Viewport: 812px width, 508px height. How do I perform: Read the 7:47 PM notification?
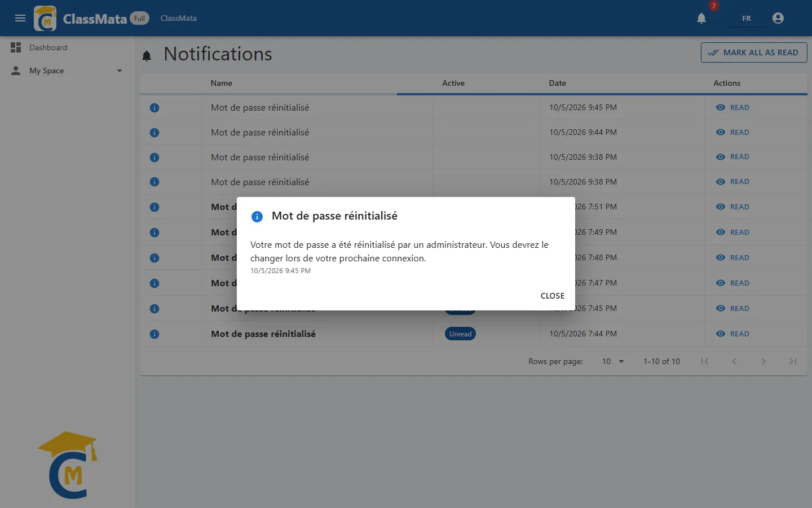click(732, 283)
